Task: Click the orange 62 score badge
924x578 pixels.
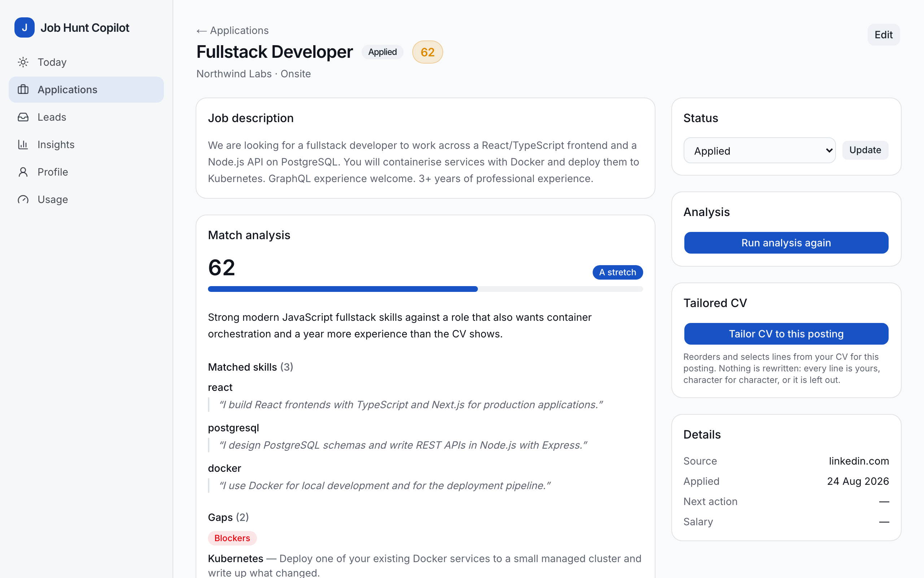Action: click(428, 52)
